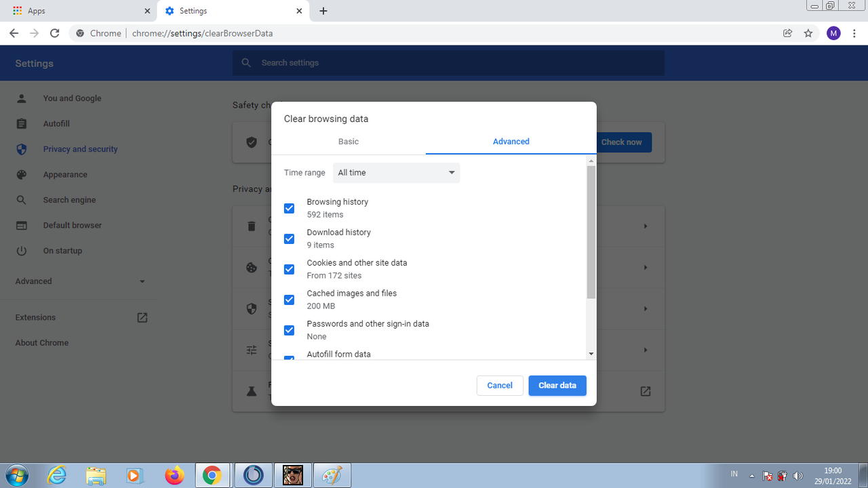The width and height of the screenshot is (868, 488).
Task: Open the share page icon in address bar
Action: point(788,33)
